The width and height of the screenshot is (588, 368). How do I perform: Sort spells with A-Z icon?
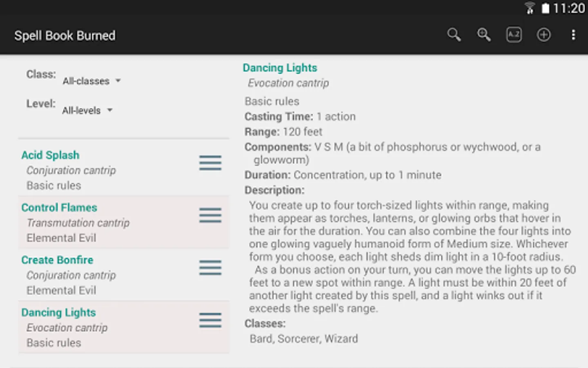coord(514,35)
